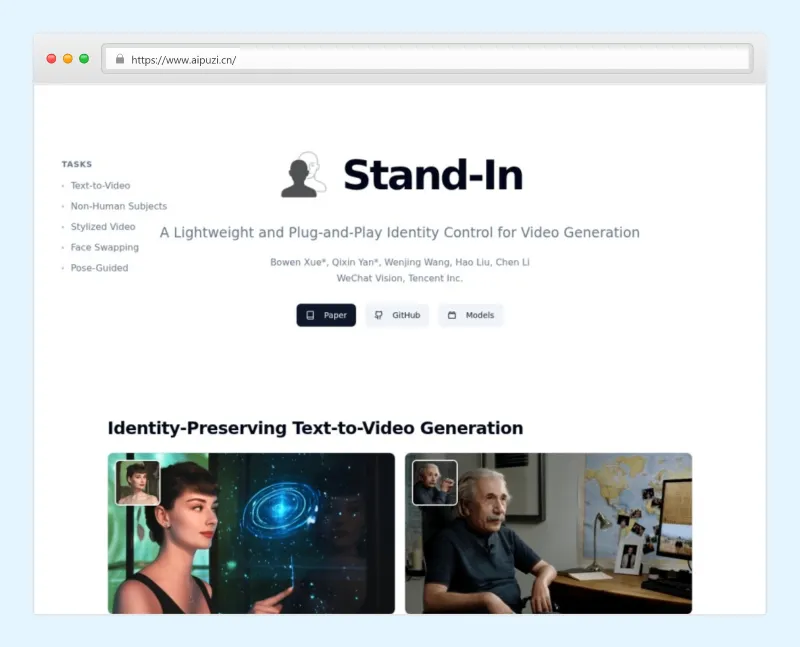Viewport: 800px width, 647px height.
Task: Click the Stand-In head logo icon
Action: (x=304, y=174)
